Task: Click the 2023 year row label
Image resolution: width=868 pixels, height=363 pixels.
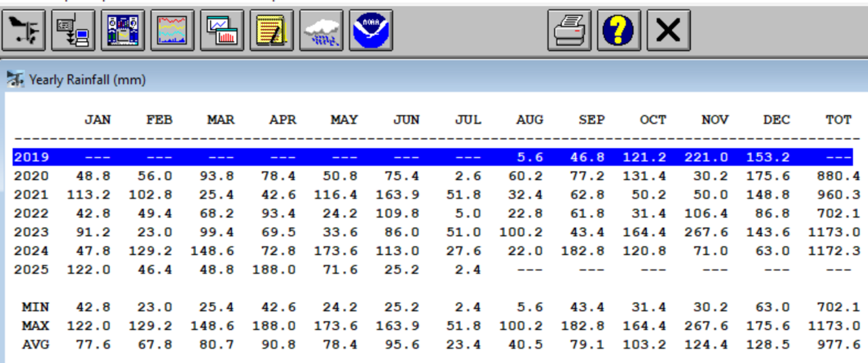Action: click(31, 232)
